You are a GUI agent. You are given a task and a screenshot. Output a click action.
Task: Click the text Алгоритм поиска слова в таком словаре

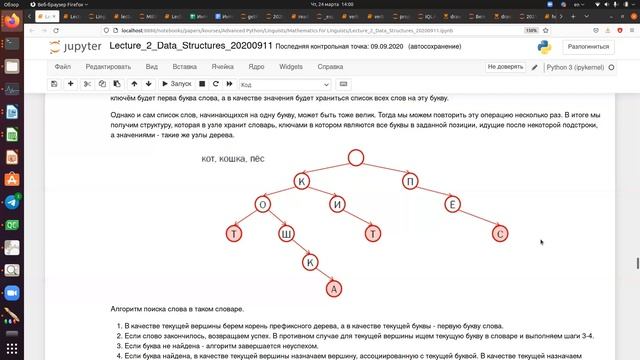click(177, 309)
